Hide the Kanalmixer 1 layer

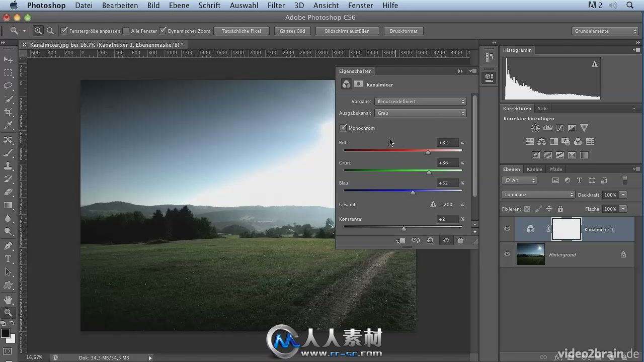pyautogui.click(x=507, y=229)
